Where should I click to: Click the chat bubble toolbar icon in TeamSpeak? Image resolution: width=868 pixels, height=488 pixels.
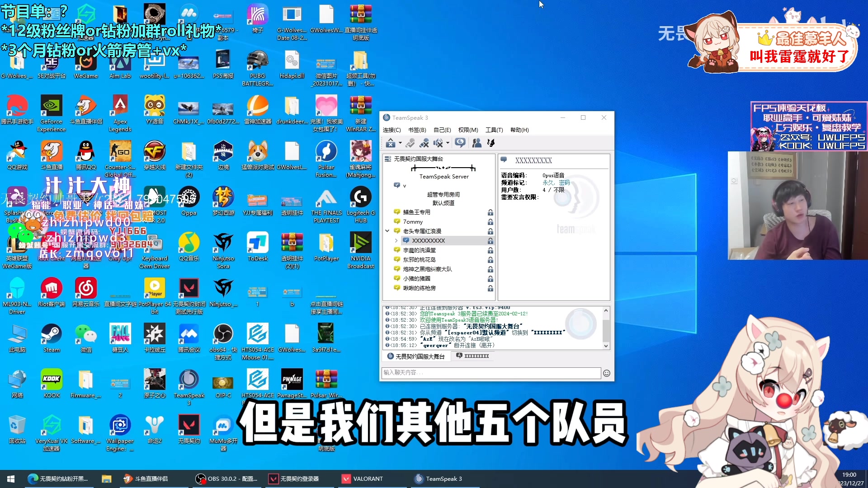point(460,143)
